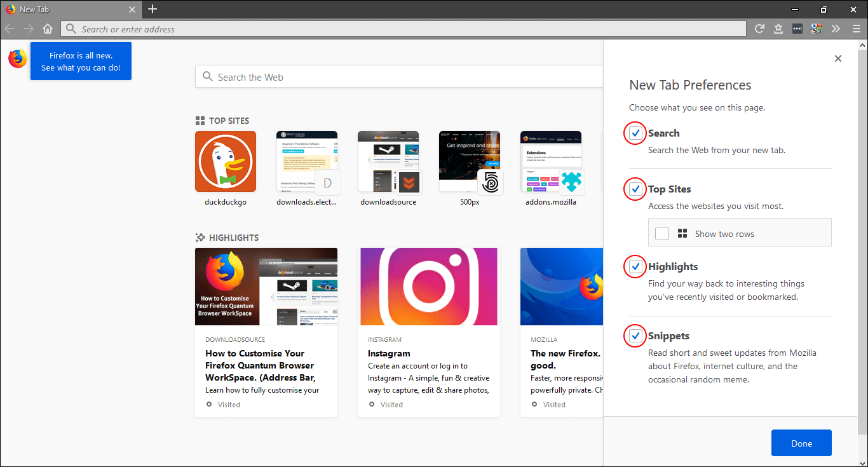This screenshot has width=868, height=467.
Task: Open the S3 Google extension icon
Action: pyautogui.click(x=817, y=29)
